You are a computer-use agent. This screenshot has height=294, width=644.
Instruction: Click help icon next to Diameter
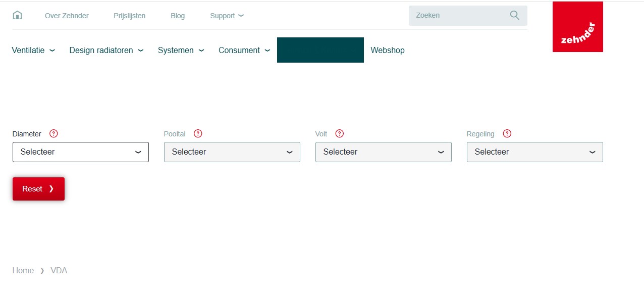(53, 134)
